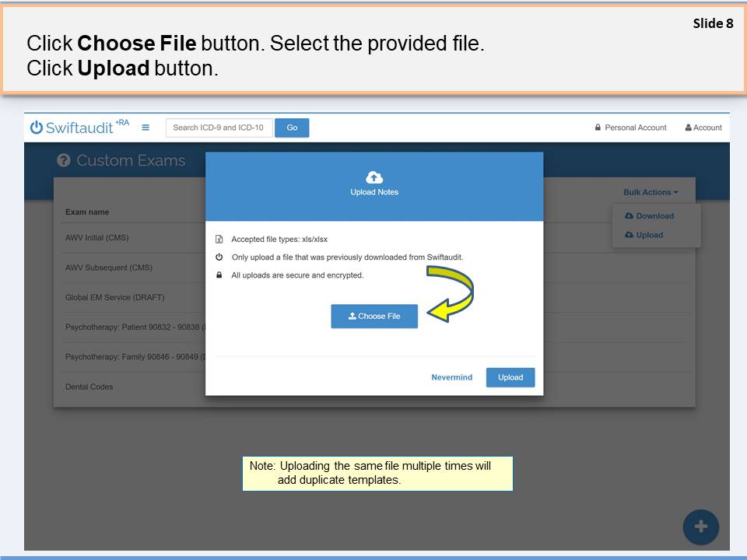Click the Personal Account lock icon
The width and height of the screenshot is (747, 560).
(x=598, y=128)
